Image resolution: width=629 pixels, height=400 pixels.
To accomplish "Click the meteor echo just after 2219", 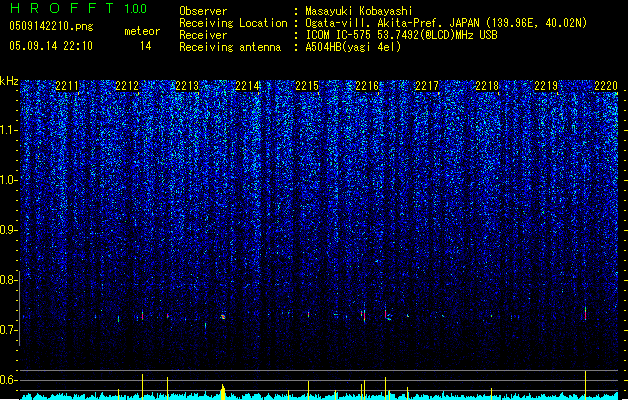I will [585, 313].
